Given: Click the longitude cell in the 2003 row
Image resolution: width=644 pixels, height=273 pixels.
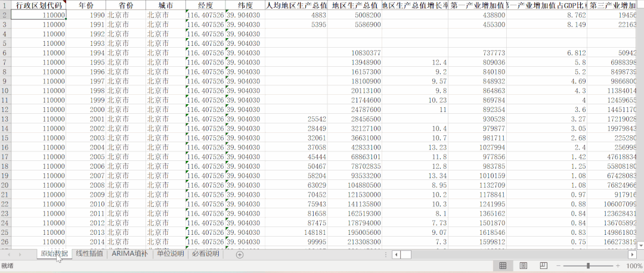Looking at the screenshot, I should click(205, 138).
